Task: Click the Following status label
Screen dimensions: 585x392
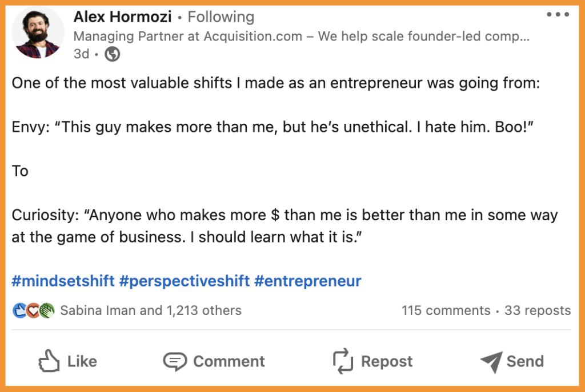Action: tap(221, 17)
